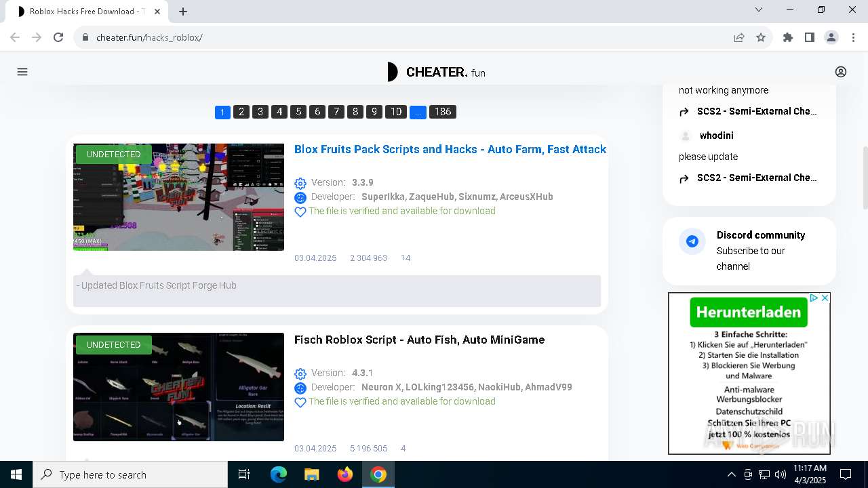This screenshot has height=488, width=868.
Task: Go to pagination page 10
Action: pyautogui.click(x=396, y=112)
